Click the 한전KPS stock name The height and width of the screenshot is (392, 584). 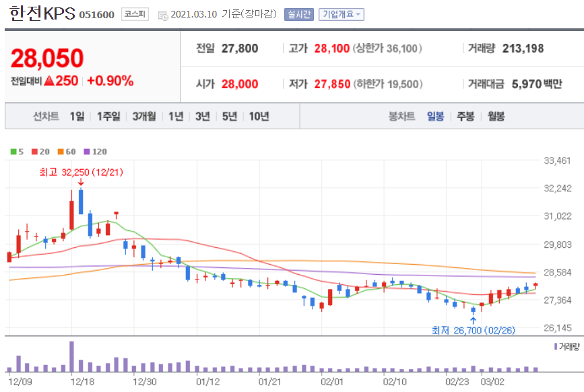coord(42,13)
